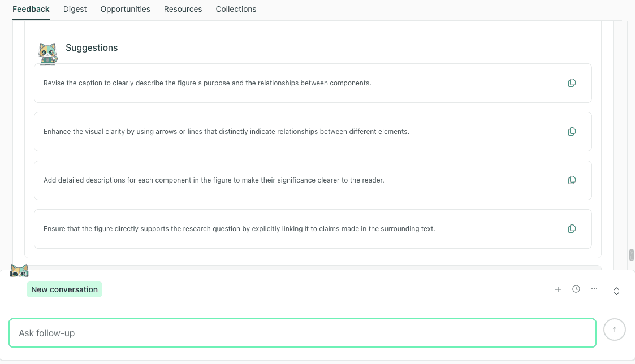Open the Collections tab

coord(236,9)
